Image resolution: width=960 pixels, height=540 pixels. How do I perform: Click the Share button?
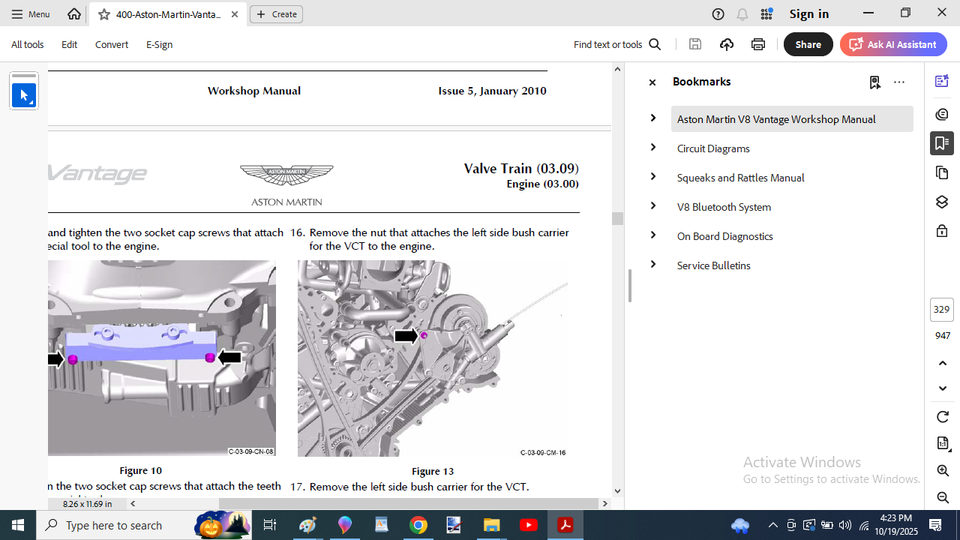(808, 44)
